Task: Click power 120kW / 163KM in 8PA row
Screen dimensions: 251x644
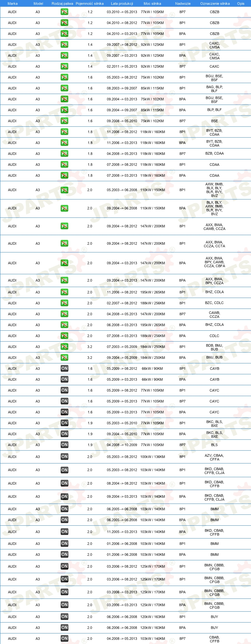Action: pyautogui.click(x=153, y=628)
